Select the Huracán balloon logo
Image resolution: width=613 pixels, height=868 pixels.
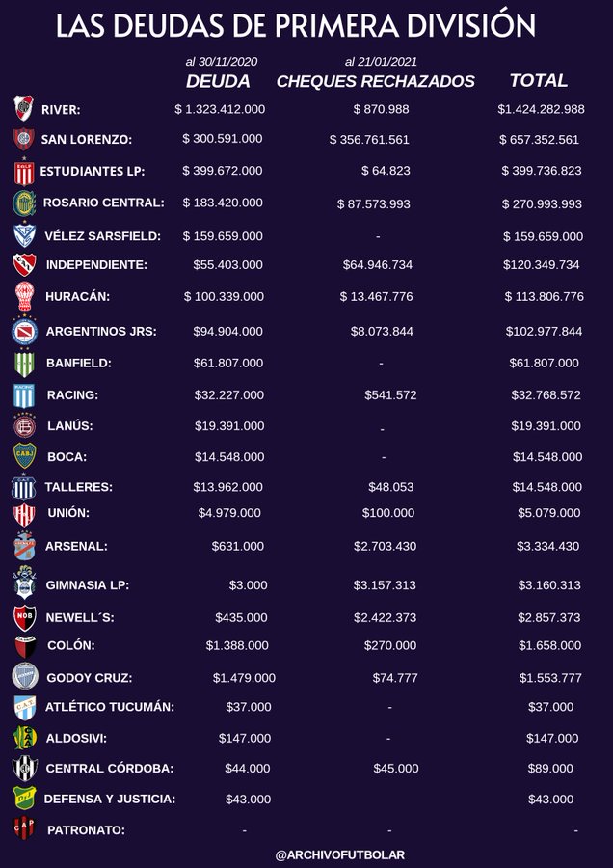[23, 295]
